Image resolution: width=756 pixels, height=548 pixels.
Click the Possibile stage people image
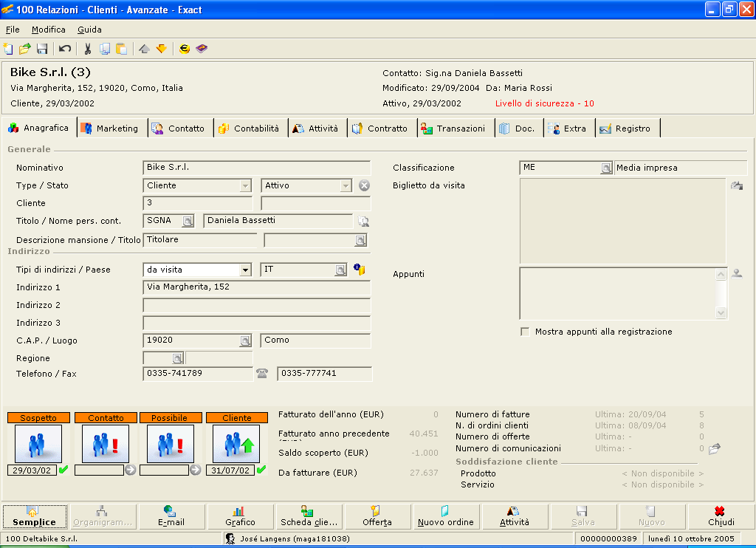(x=171, y=444)
